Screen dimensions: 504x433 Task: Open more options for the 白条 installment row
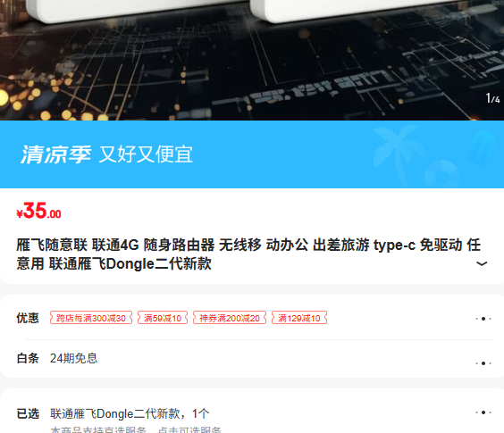point(483,363)
